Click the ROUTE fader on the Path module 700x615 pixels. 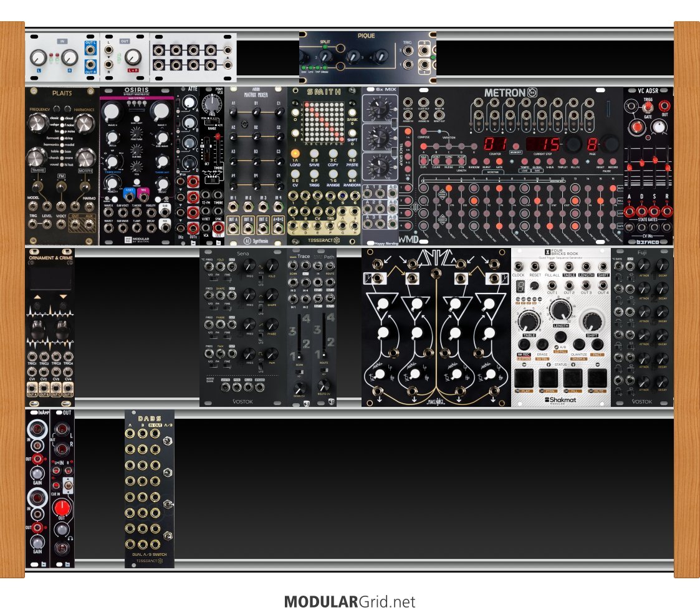[324, 355]
